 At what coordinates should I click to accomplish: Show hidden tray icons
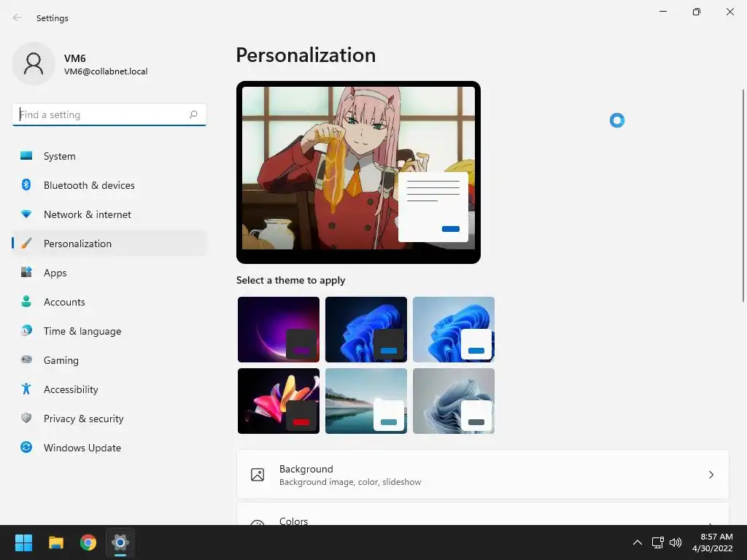[637, 542]
